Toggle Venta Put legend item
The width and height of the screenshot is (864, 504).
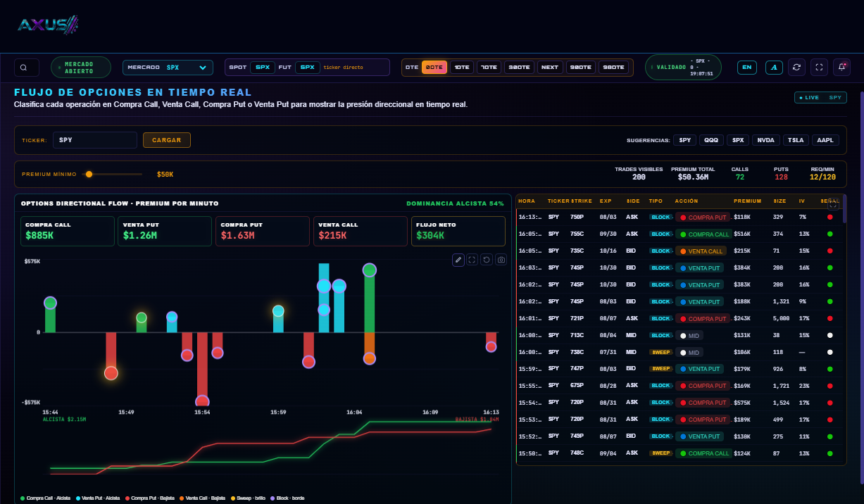coord(99,498)
